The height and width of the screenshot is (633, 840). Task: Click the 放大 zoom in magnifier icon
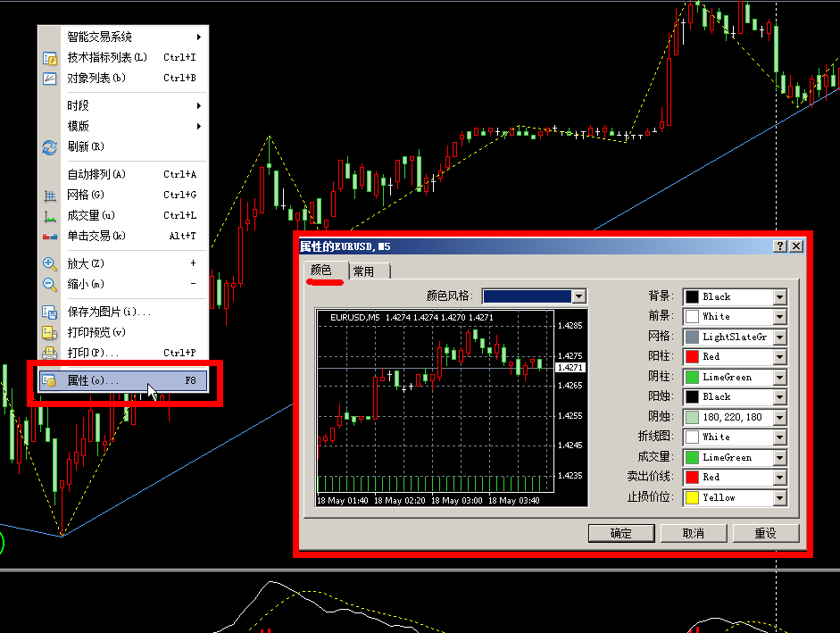(50, 264)
